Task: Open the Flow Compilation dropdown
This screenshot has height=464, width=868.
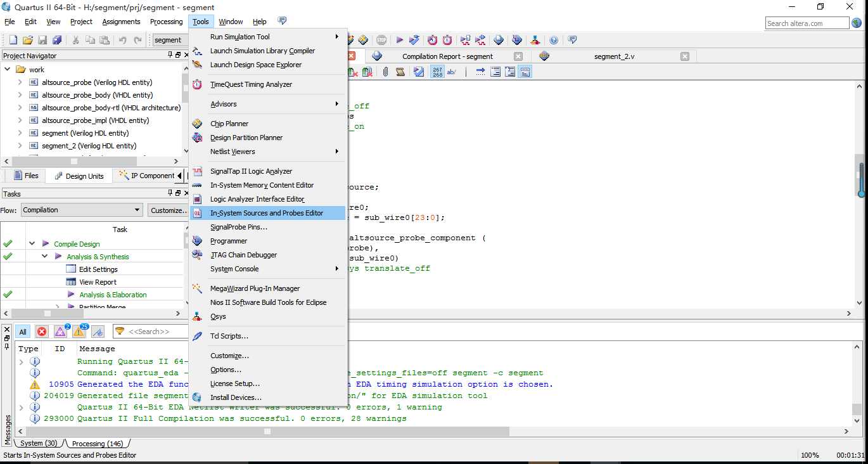Action: (82, 210)
